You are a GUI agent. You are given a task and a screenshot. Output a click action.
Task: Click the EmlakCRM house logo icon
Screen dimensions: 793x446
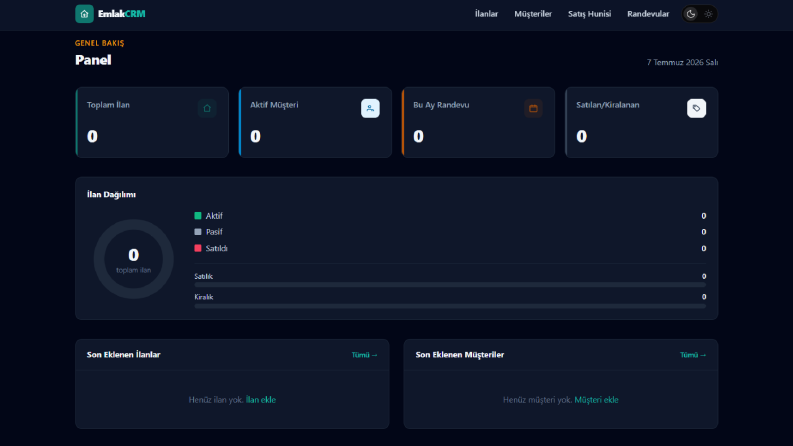click(84, 14)
